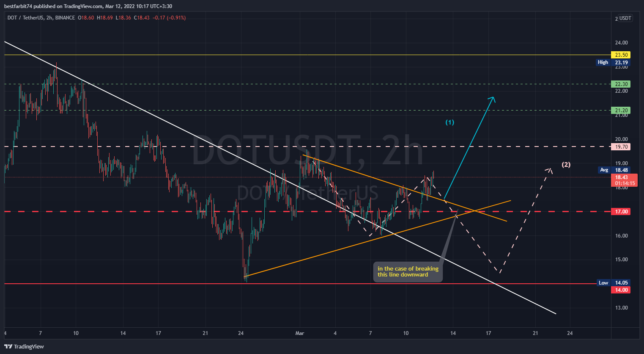Click the BINANCE exchange label

point(65,18)
